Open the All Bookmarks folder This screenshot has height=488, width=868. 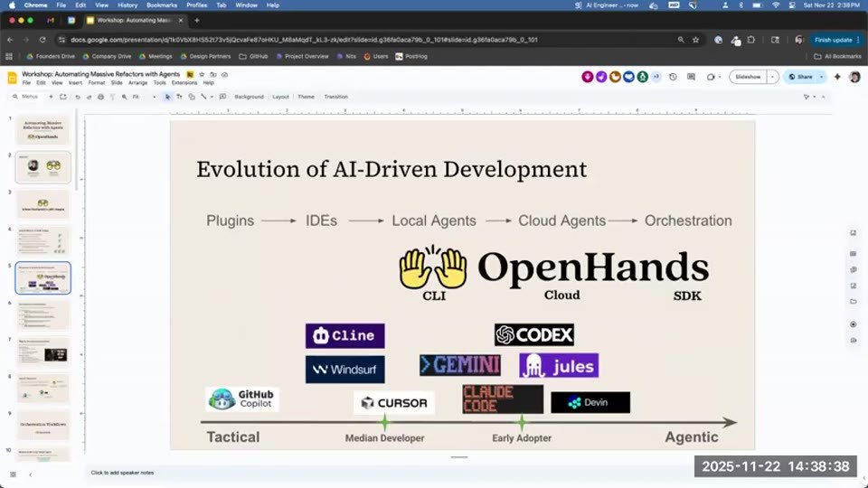pos(837,56)
